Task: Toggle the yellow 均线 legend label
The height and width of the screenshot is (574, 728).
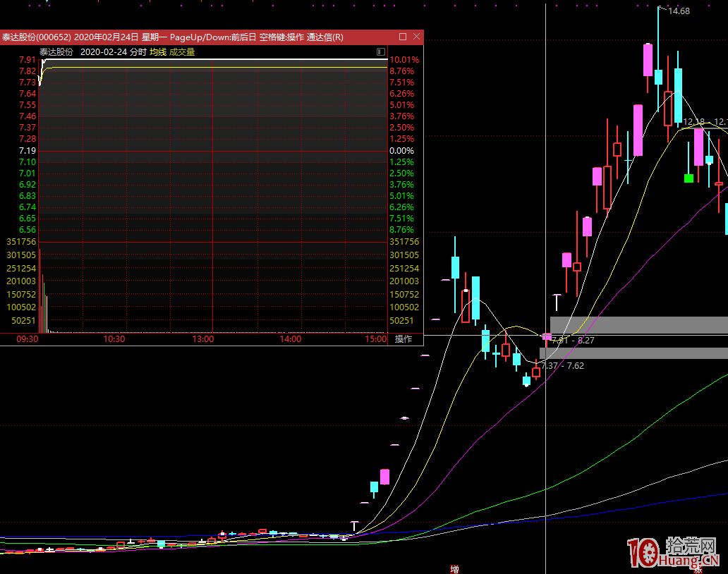Action: pyautogui.click(x=158, y=52)
